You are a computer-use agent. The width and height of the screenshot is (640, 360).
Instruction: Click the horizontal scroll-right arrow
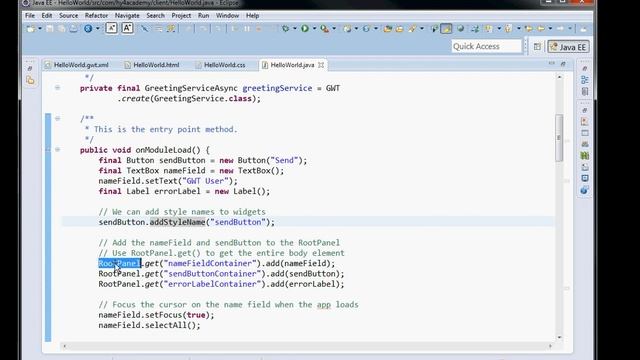pos(550,346)
